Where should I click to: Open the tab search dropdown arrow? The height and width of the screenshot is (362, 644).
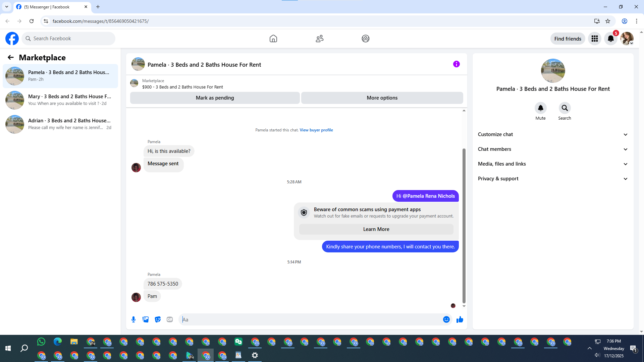(x=7, y=7)
